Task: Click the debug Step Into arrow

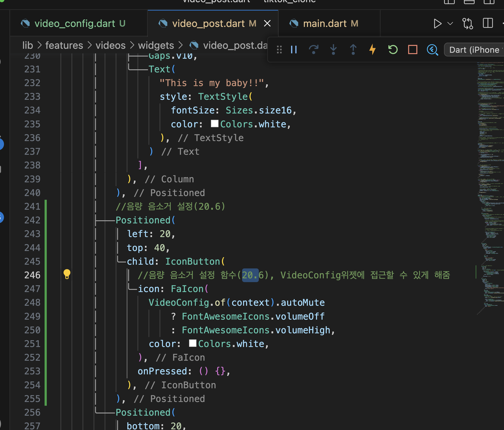Action: [x=333, y=50]
